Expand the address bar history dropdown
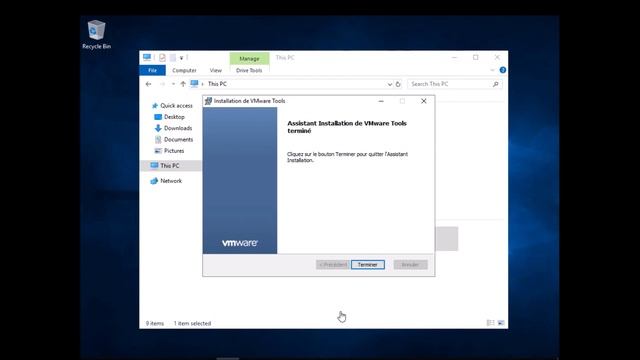 pyautogui.click(x=389, y=84)
